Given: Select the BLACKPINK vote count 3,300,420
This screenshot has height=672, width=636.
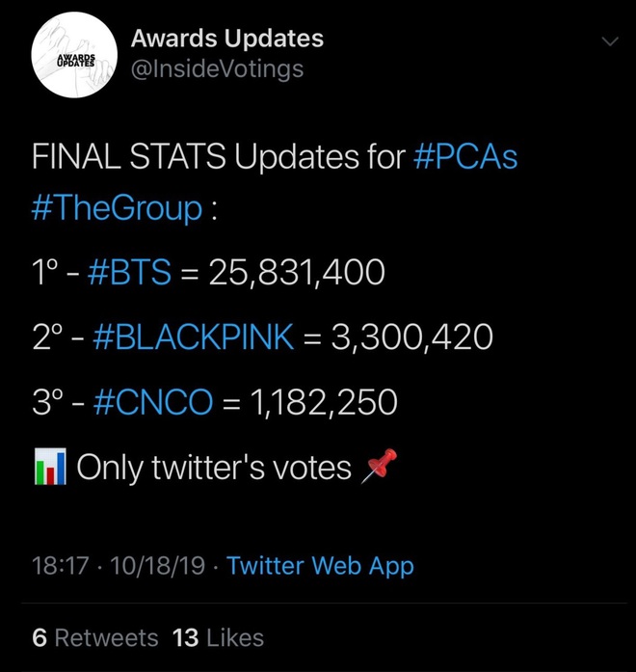Looking at the screenshot, I should tap(412, 337).
